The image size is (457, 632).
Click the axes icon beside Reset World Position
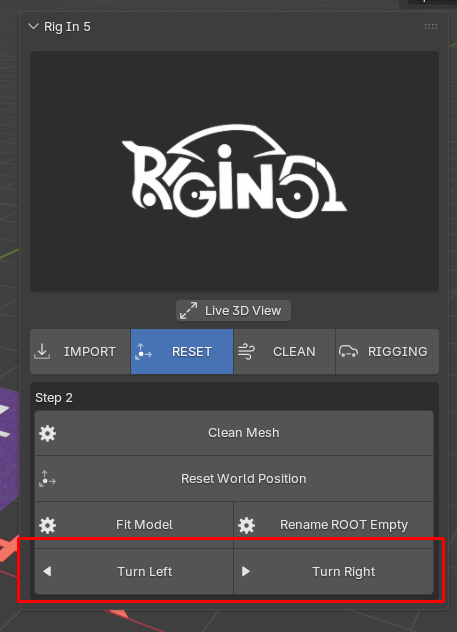click(48, 479)
